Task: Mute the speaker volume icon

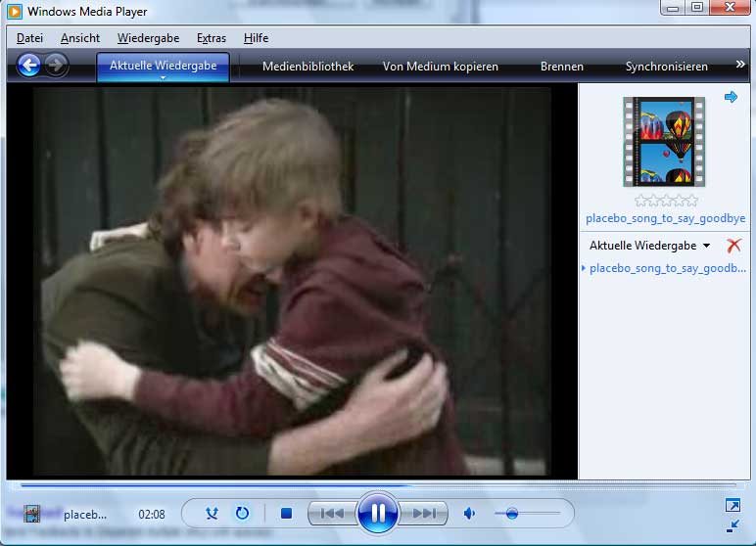Action: 469,514
